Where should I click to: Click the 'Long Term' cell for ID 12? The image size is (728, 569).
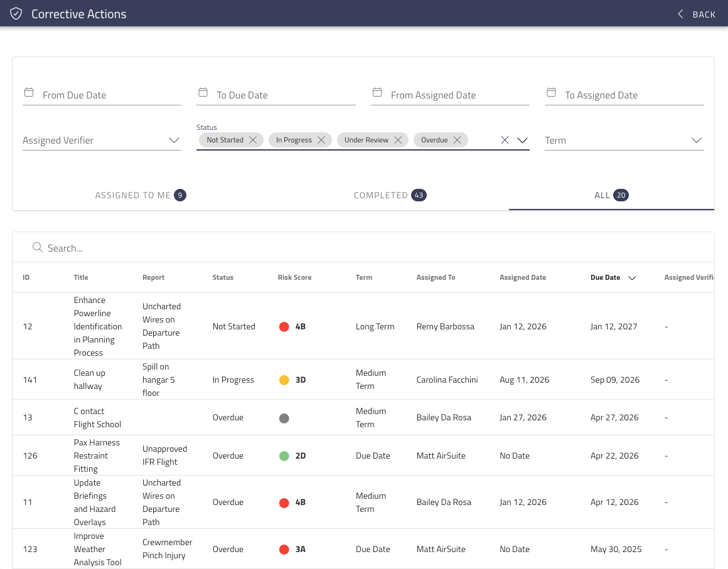click(375, 326)
